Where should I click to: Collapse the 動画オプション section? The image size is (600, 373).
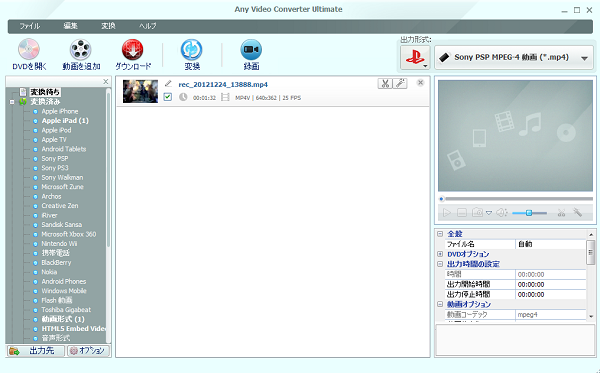[x=440, y=304]
